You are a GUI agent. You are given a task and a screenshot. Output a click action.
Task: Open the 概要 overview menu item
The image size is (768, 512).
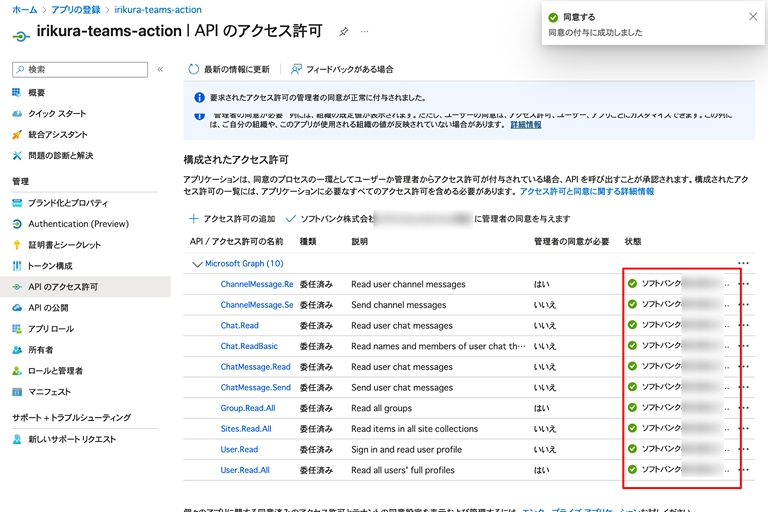36,93
